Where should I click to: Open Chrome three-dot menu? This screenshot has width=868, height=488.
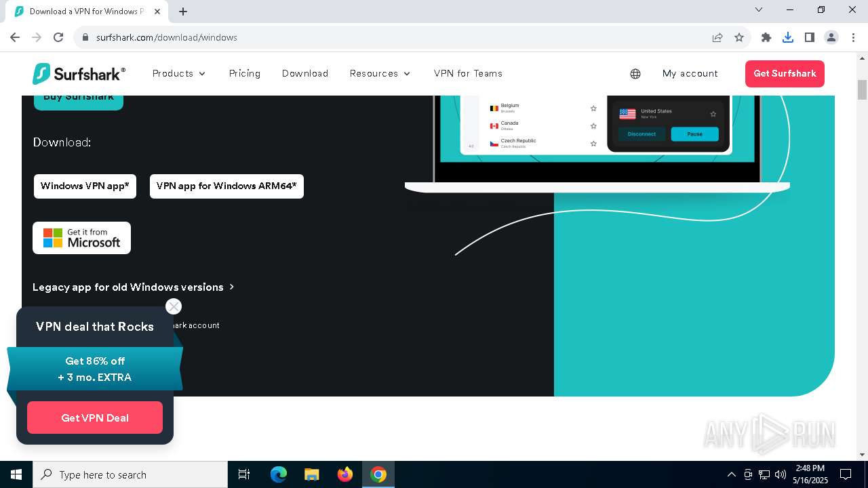point(853,37)
